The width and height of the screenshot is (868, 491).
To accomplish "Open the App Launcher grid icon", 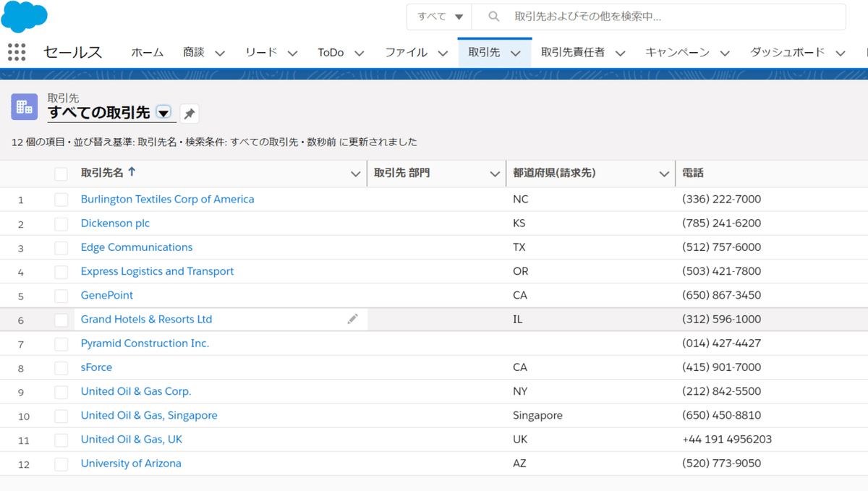I will pyautogui.click(x=17, y=52).
